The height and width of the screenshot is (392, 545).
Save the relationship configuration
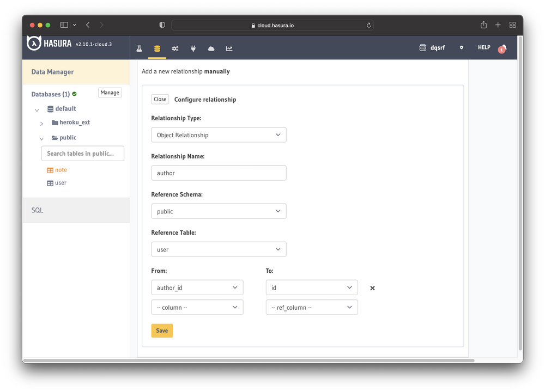pyautogui.click(x=161, y=330)
